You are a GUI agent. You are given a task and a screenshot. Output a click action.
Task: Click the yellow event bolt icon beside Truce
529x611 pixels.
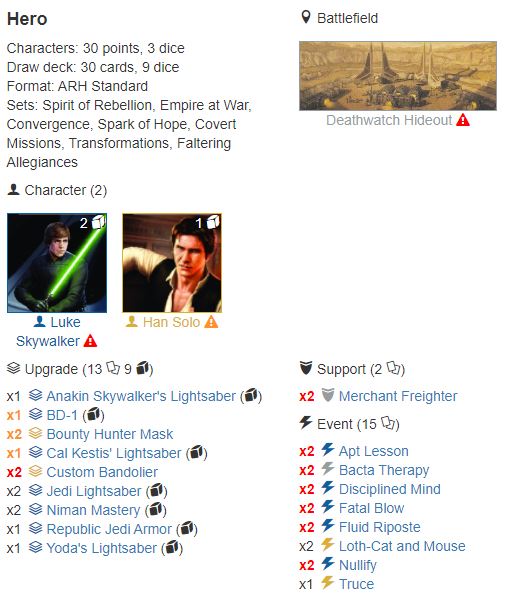click(328, 583)
